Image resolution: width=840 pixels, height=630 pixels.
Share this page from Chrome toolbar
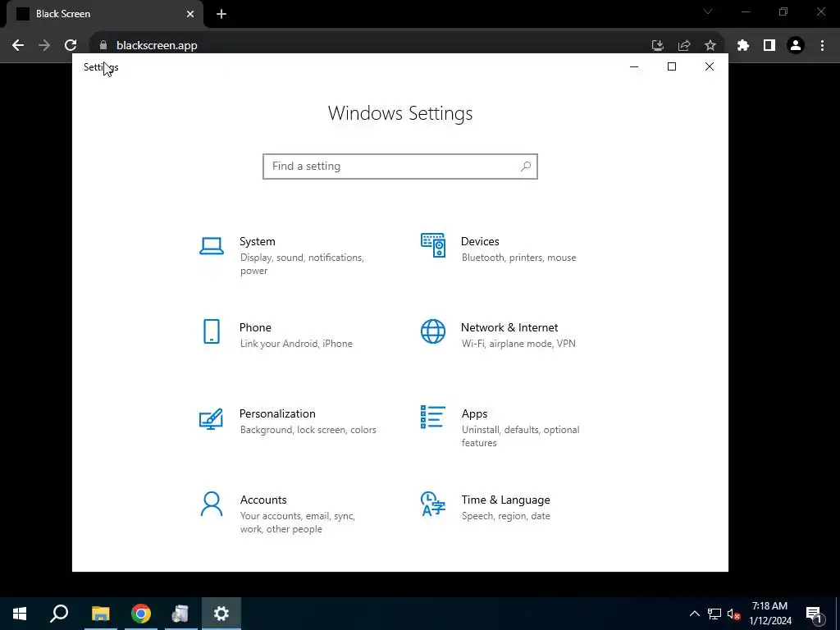point(684,46)
